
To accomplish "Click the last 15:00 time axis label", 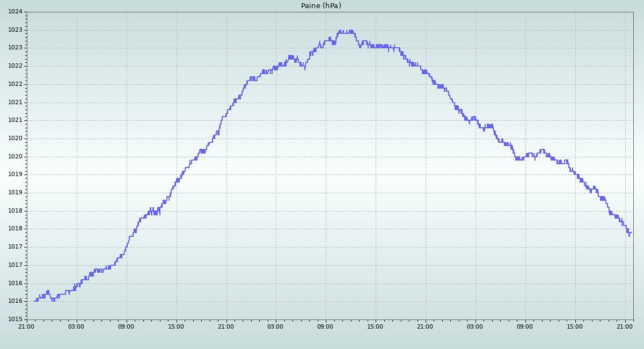I will click(575, 326).
